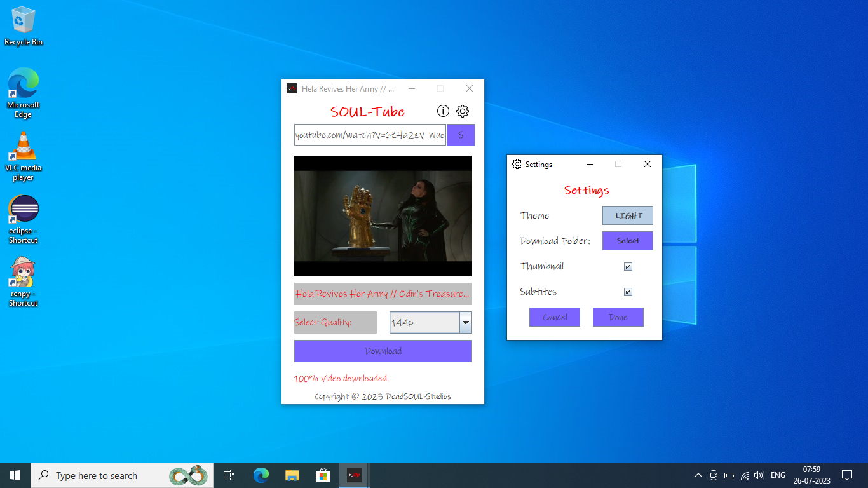Close the Settings window

point(648,164)
